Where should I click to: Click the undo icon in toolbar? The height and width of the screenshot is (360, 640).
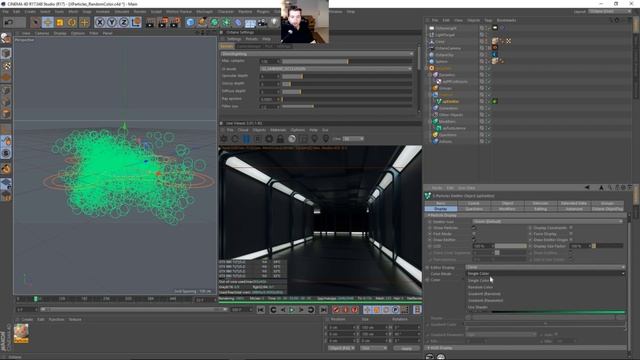coord(9,22)
